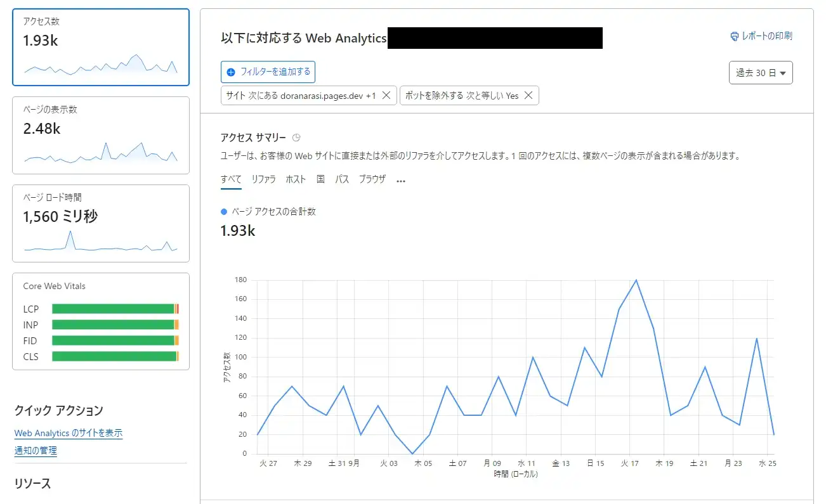Open the three-dots more tabs menu
This screenshot has height=504, width=826.
[x=400, y=180]
